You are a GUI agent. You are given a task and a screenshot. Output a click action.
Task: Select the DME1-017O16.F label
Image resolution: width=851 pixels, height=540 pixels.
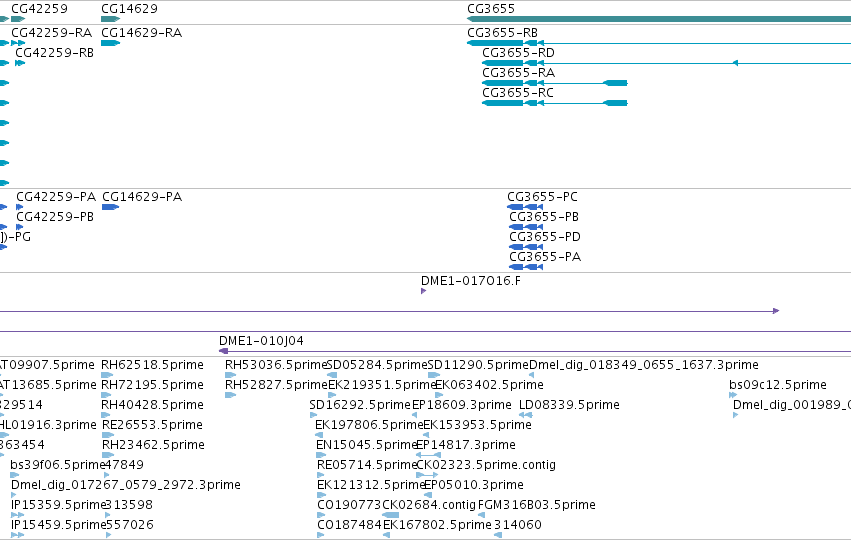click(471, 281)
